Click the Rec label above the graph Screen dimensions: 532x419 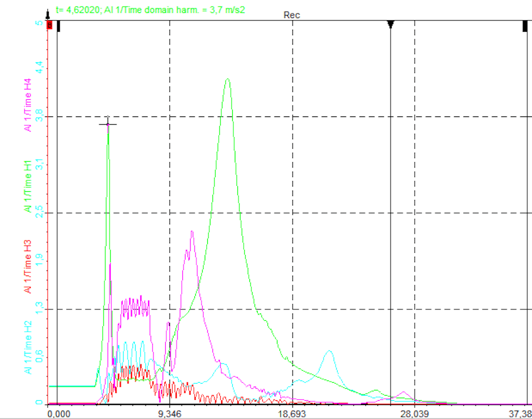coord(292,15)
